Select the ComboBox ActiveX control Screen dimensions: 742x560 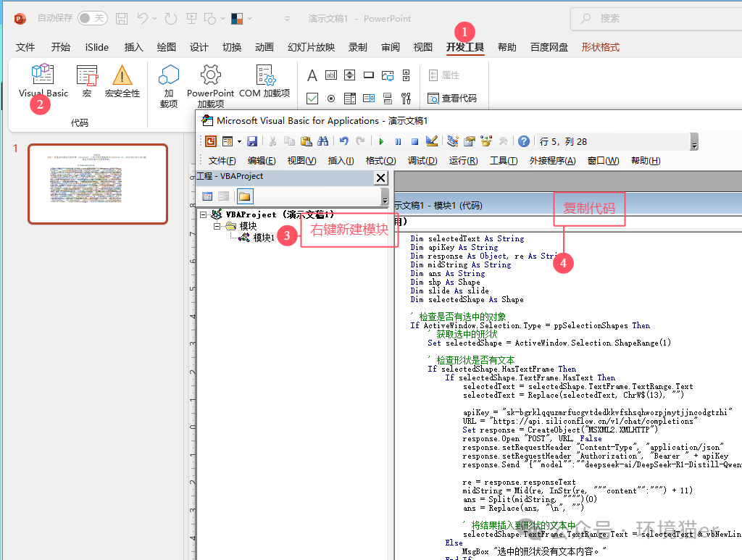(369, 99)
